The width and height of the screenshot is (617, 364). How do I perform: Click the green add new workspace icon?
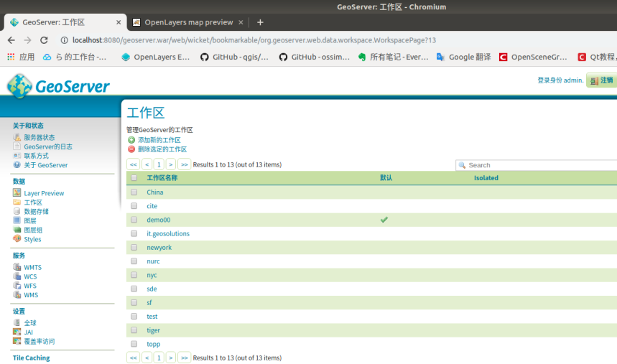click(x=131, y=140)
